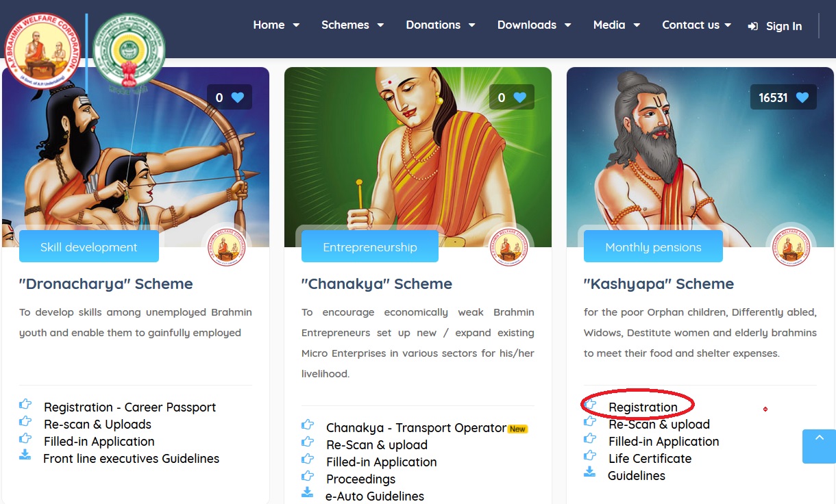
Task: Click the scroll-to-top arrow button
Action: 819,446
